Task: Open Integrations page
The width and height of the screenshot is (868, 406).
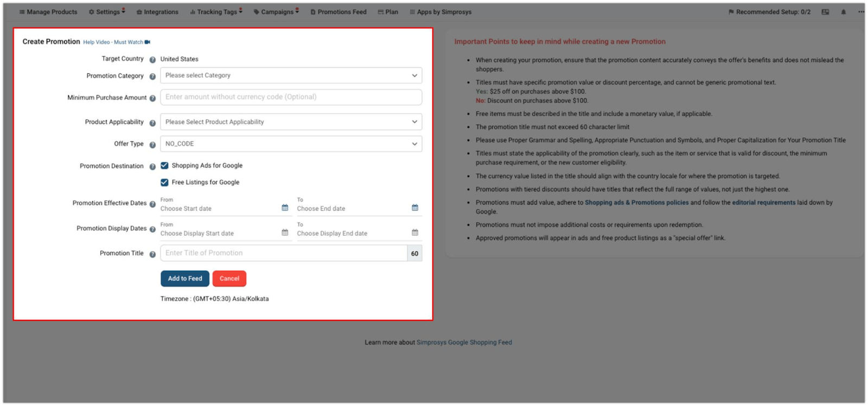Action: click(157, 12)
